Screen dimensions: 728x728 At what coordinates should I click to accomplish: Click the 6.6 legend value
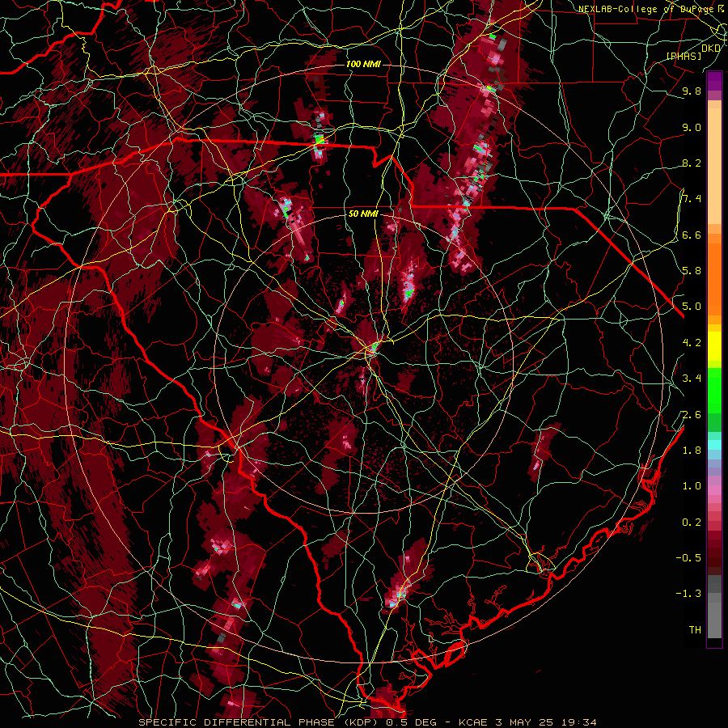pyautogui.click(x=692, y=235)
